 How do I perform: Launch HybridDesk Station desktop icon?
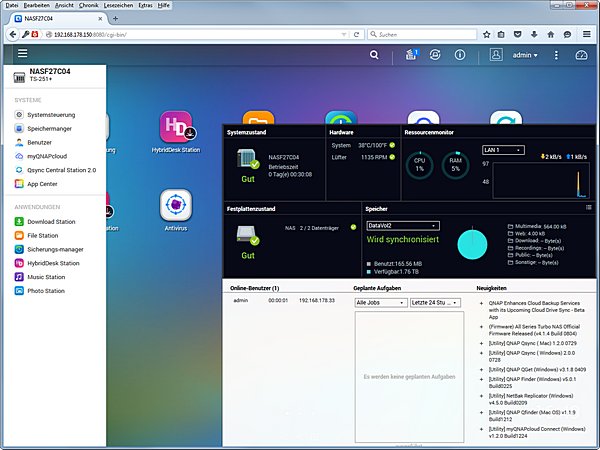tap(176, 127)
